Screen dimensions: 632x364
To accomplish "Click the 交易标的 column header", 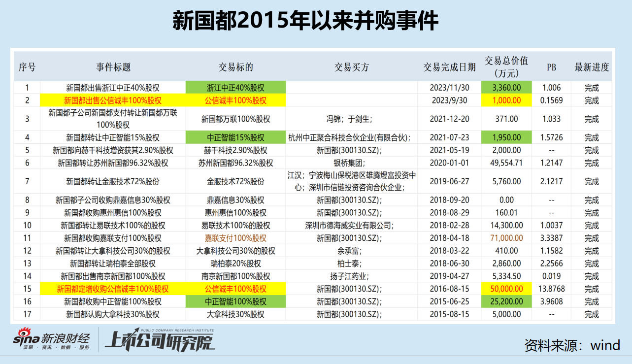I will [x=235, y=67].
